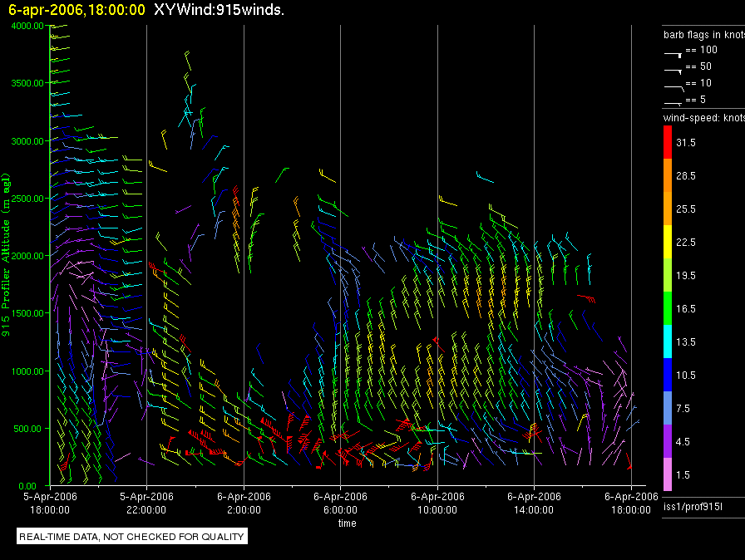The image size is (745, 560).
Task: Pick the cyan 13.5 knots color swatch
Action: pos(667,341)
